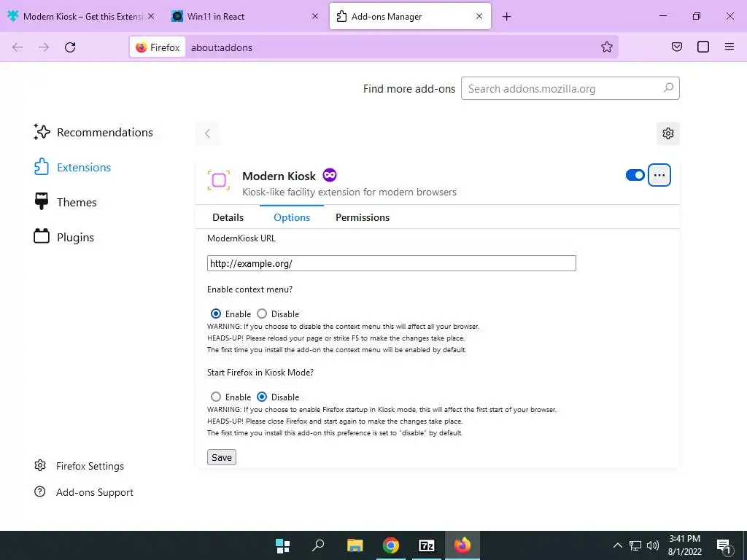Open the Windows Start menu
Screen dimensions: 747x560
tap(283, 545)
